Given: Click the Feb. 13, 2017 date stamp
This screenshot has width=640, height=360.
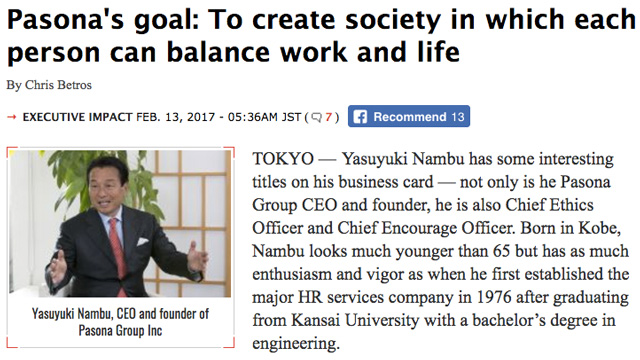Looking at the screenshot, I should coord(176,117).
